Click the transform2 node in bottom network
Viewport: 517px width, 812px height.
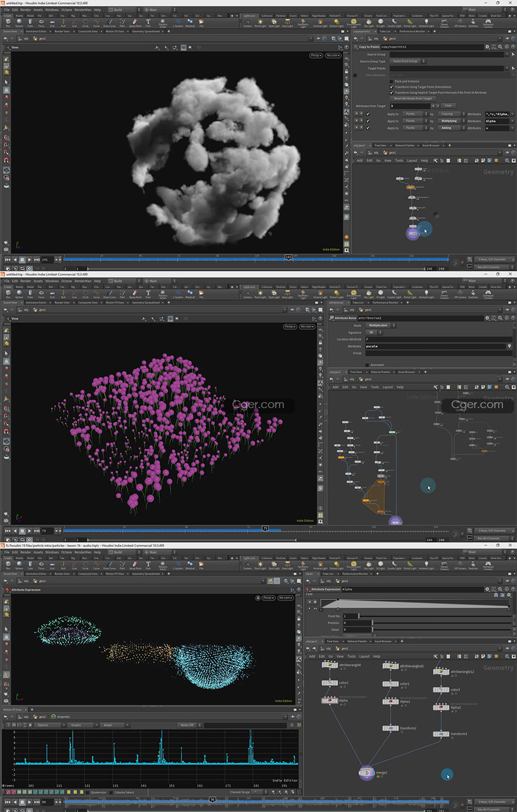click(x=391, y=728)
